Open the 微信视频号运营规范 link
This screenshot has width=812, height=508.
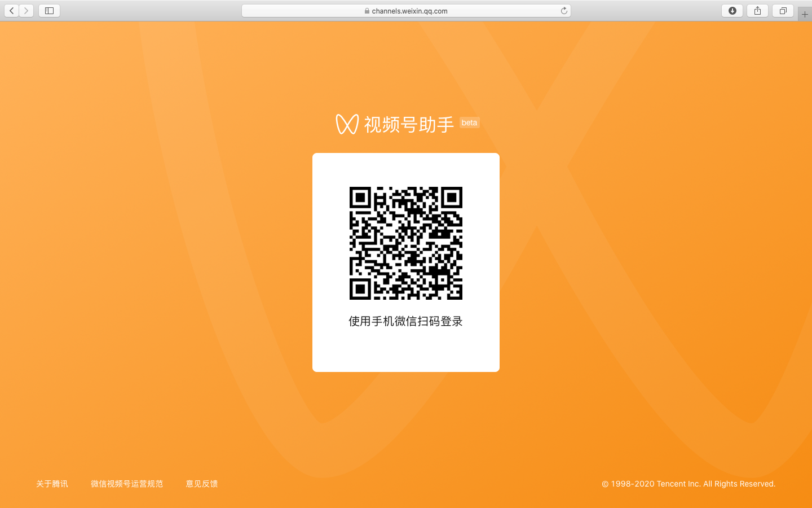pos(127,484)
